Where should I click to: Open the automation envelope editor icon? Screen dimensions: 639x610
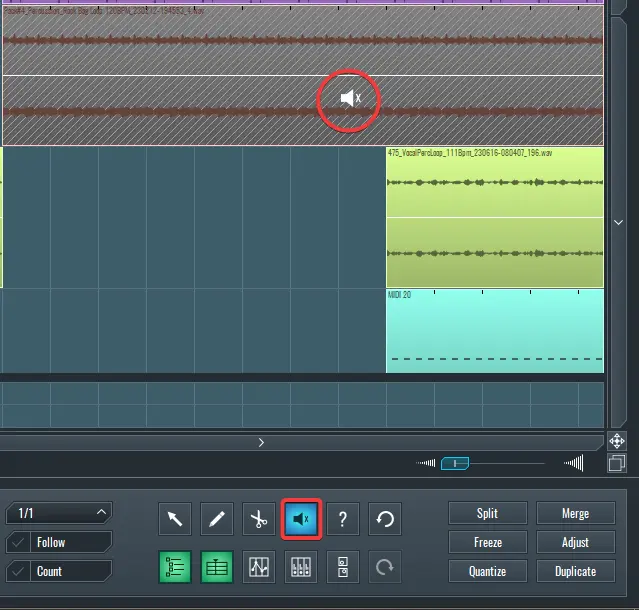[x=259, y=567]
